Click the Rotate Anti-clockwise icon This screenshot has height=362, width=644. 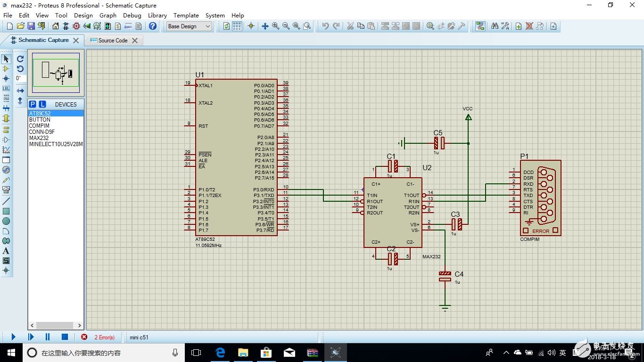point(20,69)
